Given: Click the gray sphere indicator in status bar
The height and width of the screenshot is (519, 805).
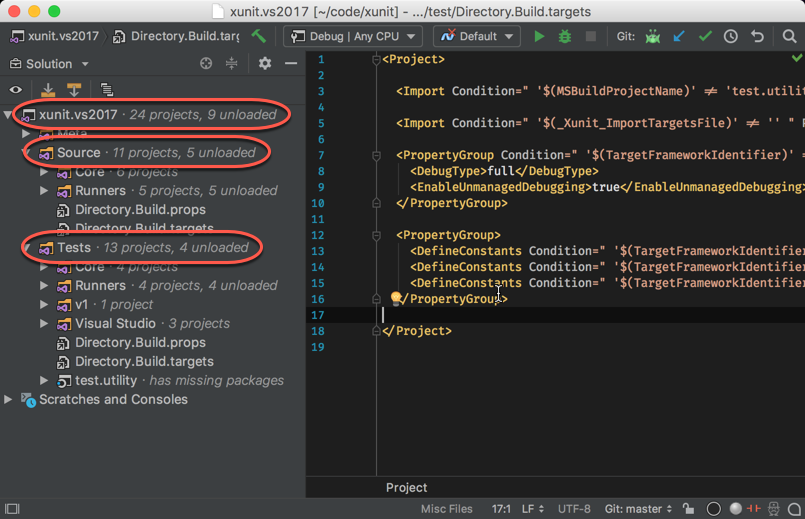Looking at the screenshot, I should coord(736,508).
